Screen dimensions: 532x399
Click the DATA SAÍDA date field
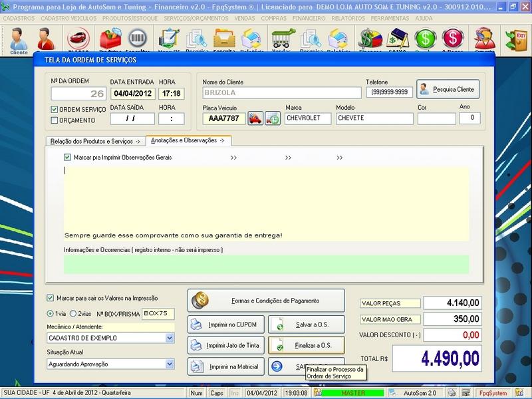coord(132,119)
